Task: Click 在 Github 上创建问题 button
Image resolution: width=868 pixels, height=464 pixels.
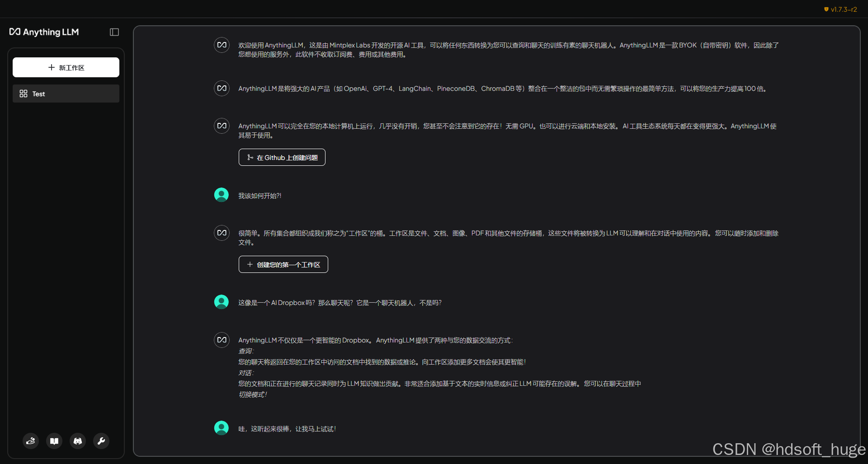Action: pos(282,157)
